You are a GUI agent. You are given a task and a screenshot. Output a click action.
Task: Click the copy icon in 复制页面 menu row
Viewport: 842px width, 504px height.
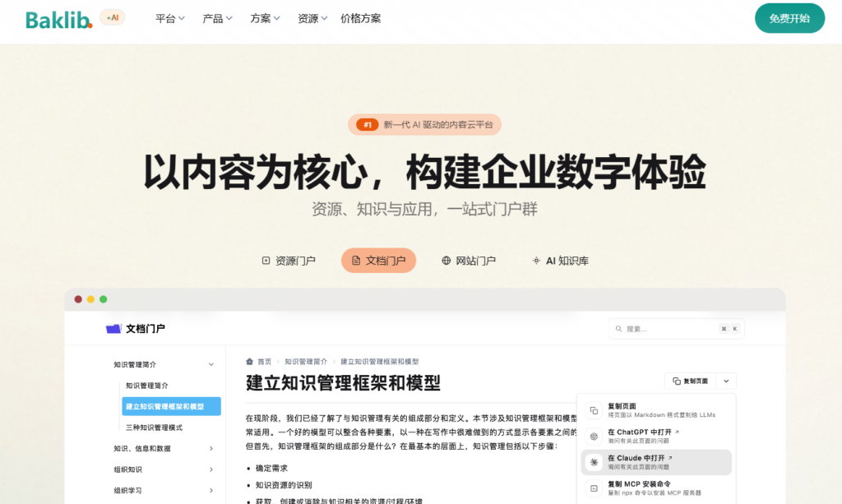(x=594, y=410)
